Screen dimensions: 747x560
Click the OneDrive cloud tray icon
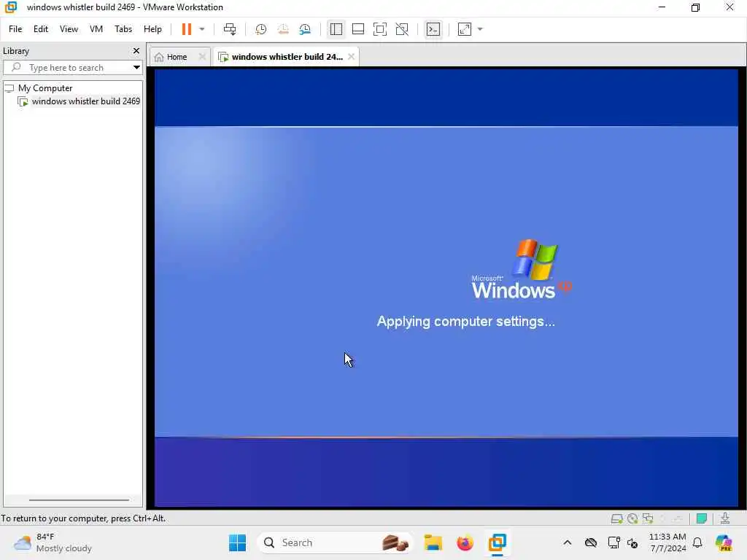coord(591,542)
